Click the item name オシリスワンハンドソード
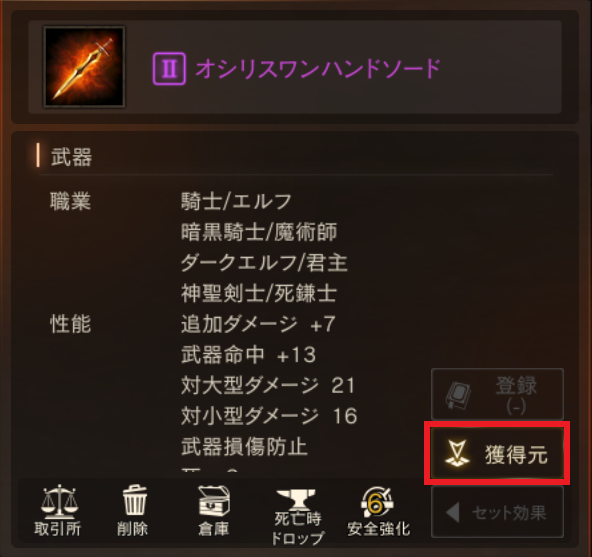This screenshot has width=592, height=557. click(318, 69)
